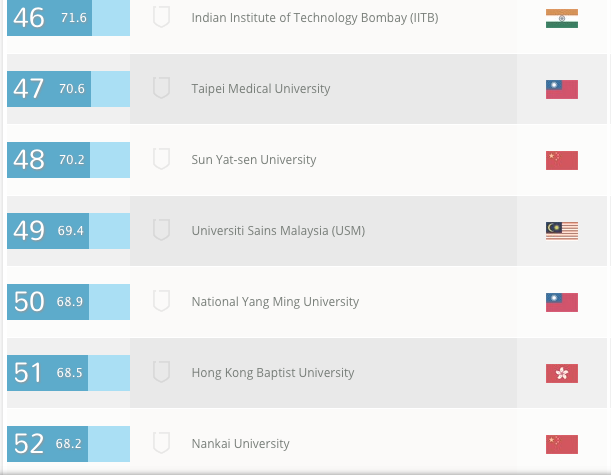
Task: Click the India flag icon
Action: (x=561, y=18)
